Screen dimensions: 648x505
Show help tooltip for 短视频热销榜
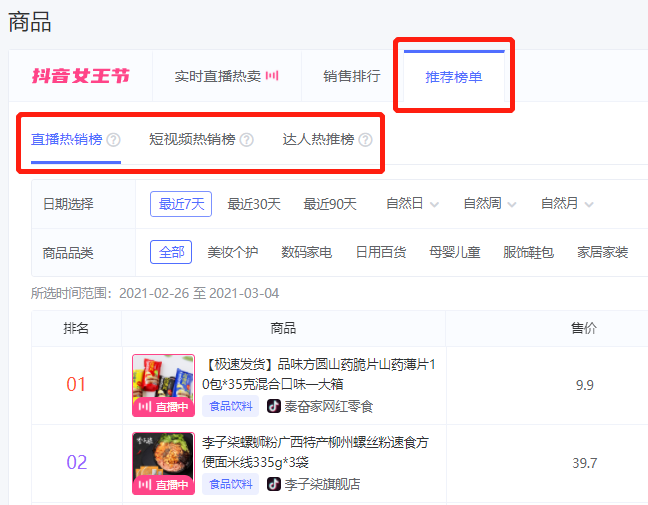point(247,140)
